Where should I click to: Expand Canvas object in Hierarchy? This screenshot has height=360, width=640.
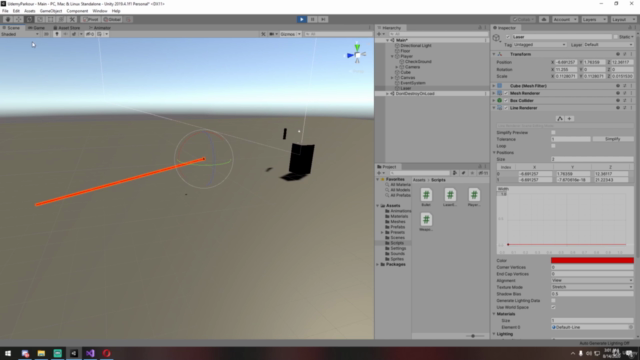point(392,78)
